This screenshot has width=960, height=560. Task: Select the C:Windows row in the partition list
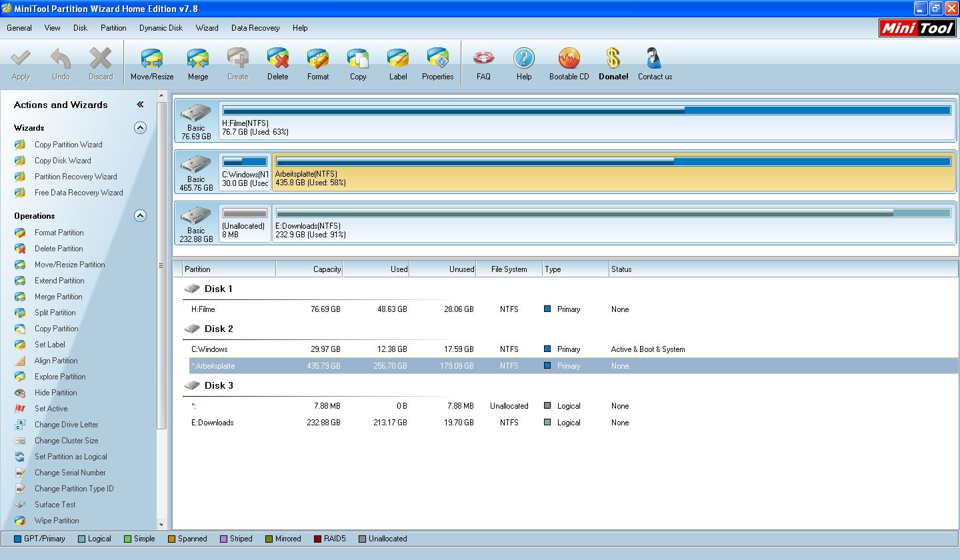[x=565, y=349]
